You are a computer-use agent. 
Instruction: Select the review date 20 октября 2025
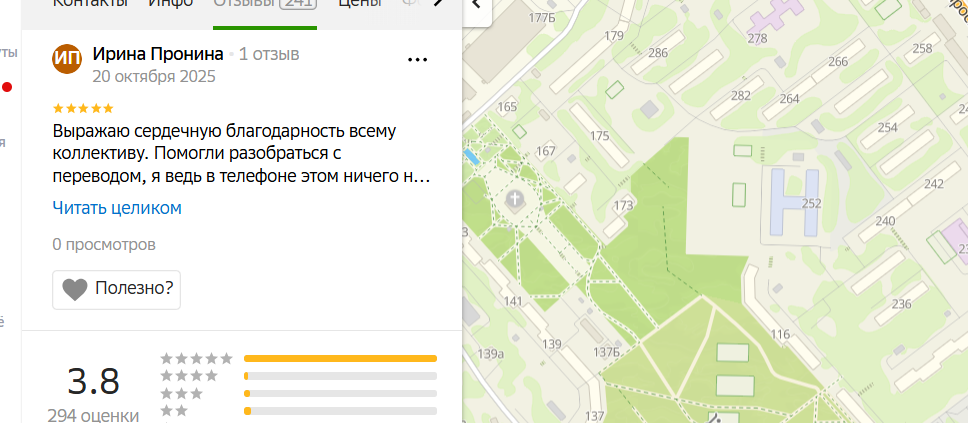pyautogui.click(x=154, y=77)
